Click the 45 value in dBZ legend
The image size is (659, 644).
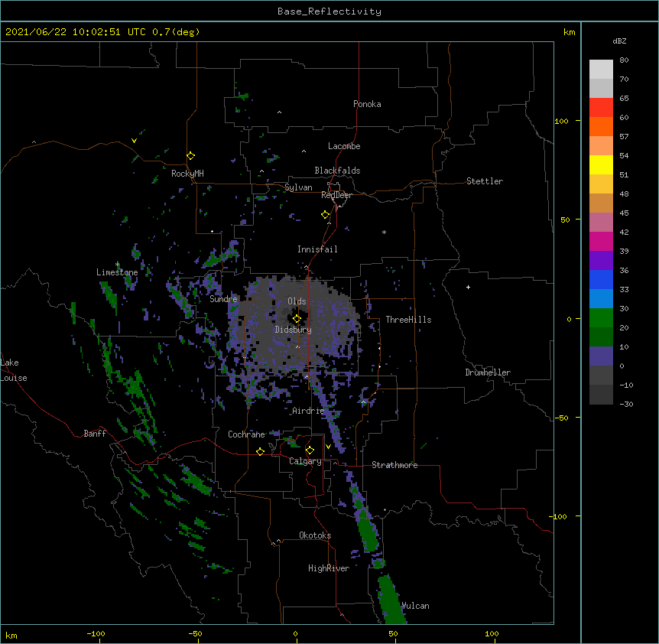point(624,213)
